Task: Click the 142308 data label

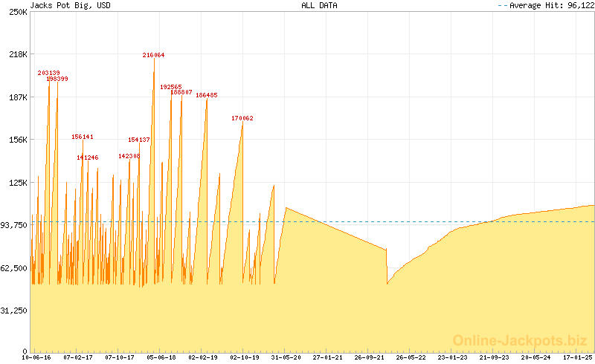Action: [129, 156]
